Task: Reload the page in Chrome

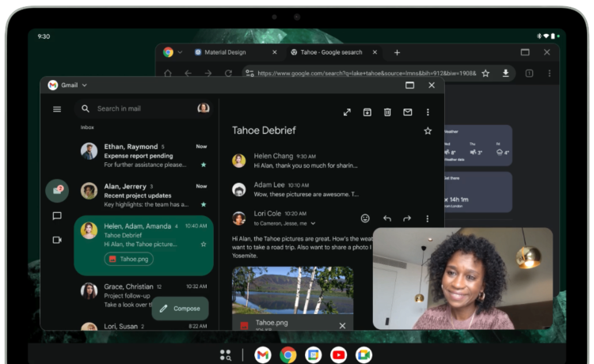Action: [x=228, y=74]
